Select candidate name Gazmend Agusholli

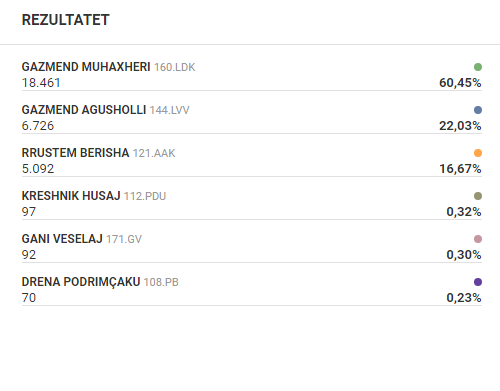coord(84,110)
